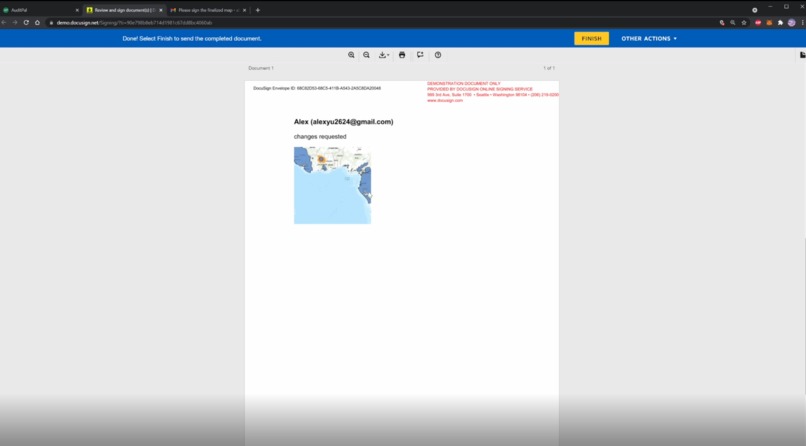Image resolution: width=806 pixels, height=446 pixels.
Task: Open the help question-mark icon
Action: pos(438,55)
